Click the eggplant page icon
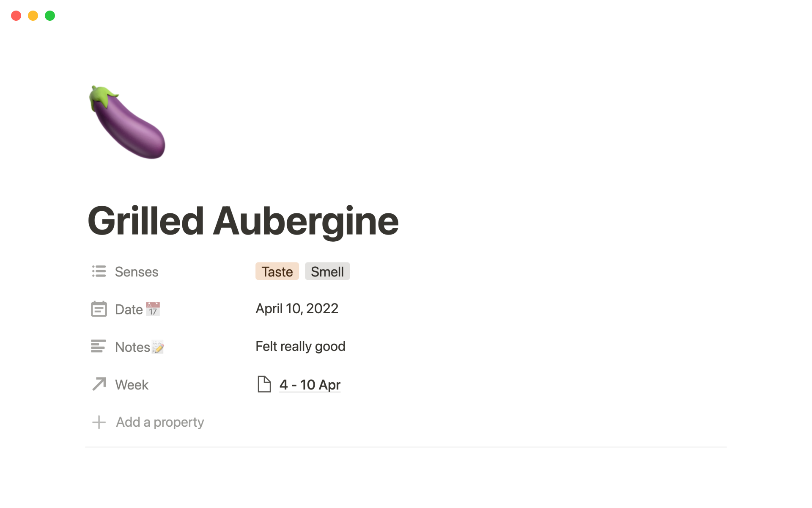 click(x=127, y=122)
